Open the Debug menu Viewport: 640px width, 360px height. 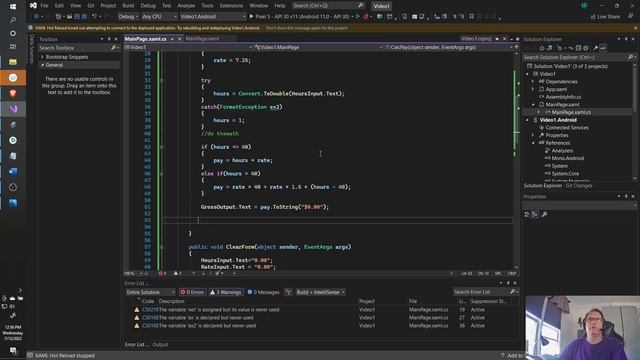point(148,6)
